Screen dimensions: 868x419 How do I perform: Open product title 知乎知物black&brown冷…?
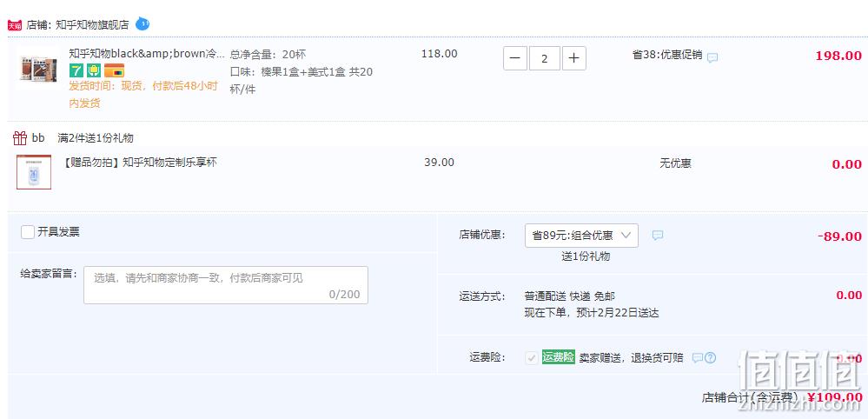(x=147, y=54)
